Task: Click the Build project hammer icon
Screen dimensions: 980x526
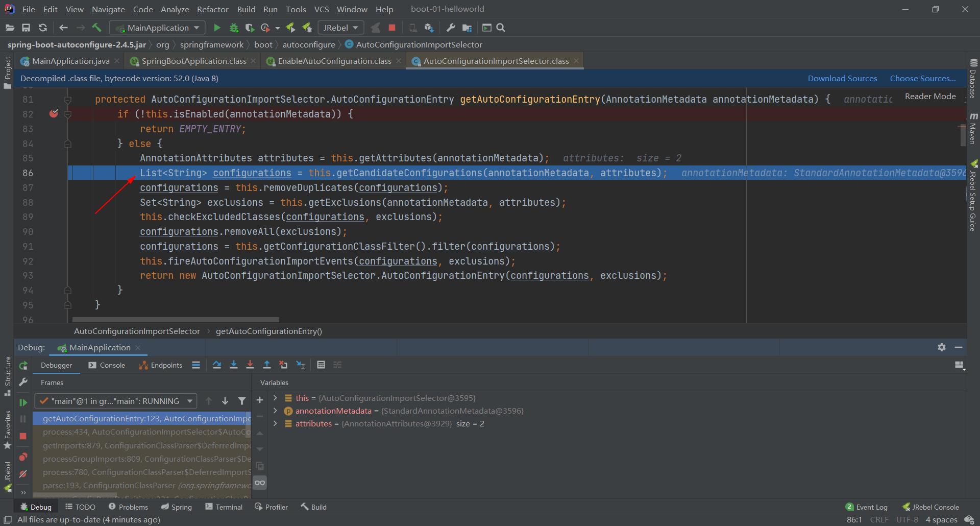Action: point(96,28)
